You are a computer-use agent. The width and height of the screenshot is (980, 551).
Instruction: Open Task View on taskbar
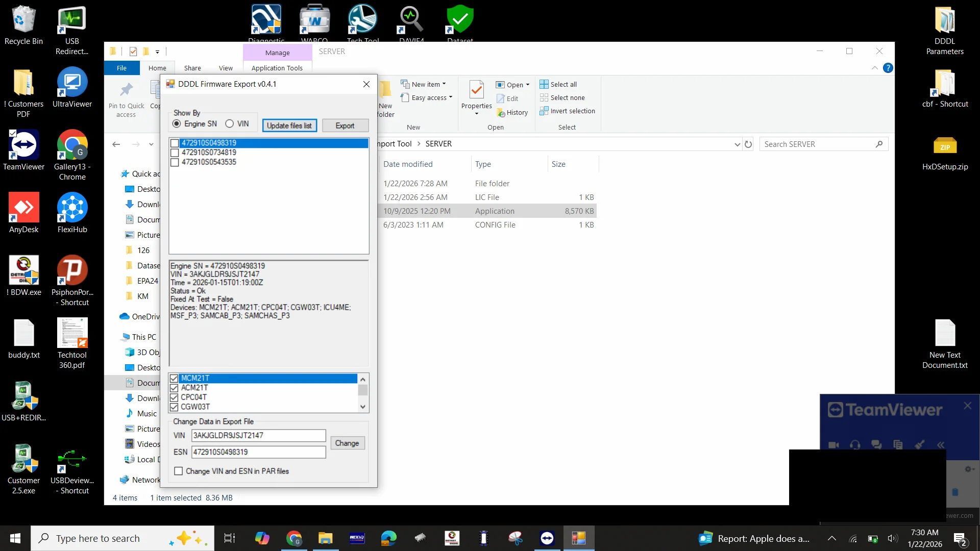coord(230,538)
